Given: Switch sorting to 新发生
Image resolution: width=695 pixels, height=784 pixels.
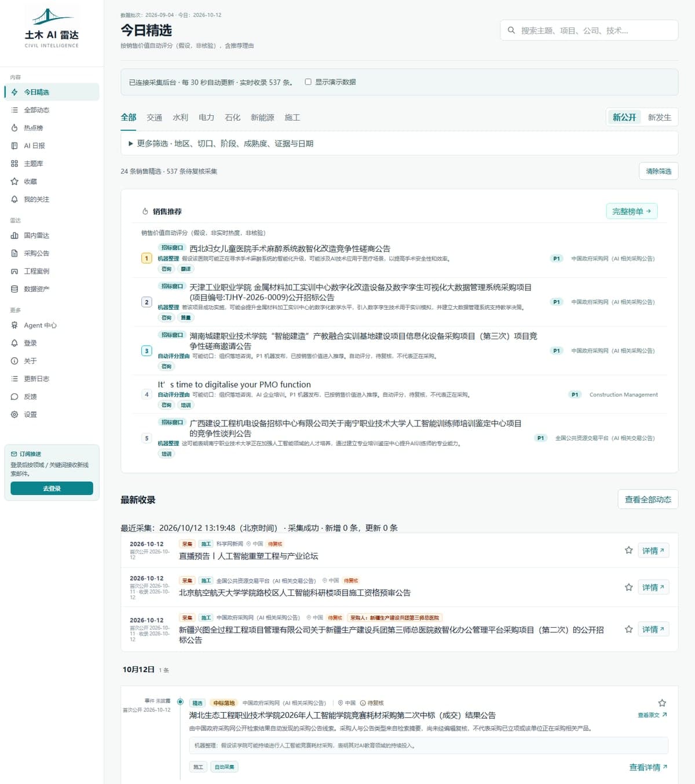Looking at the screenshot, I should click(660, 118).
